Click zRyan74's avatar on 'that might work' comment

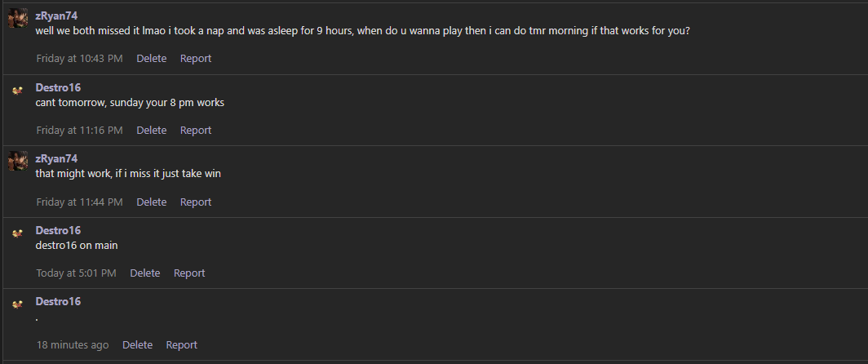tap(18, 161)
